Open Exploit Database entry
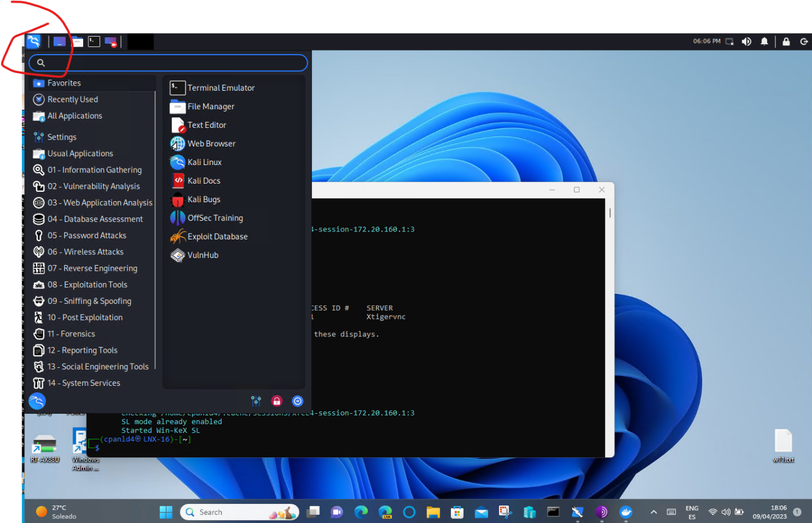812x523 pixels. click(x=234, y=237)
